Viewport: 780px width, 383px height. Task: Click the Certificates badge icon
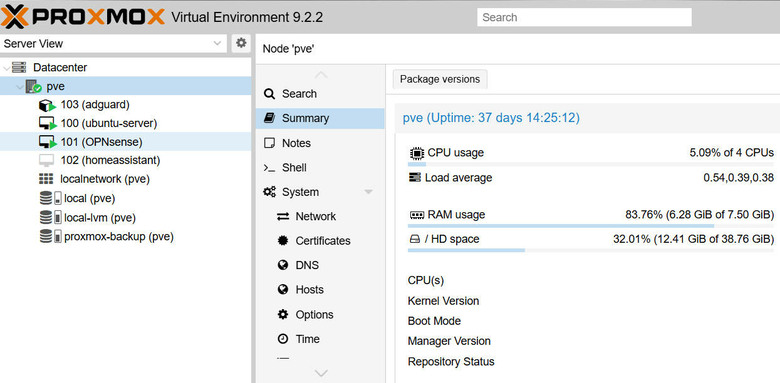283,241
